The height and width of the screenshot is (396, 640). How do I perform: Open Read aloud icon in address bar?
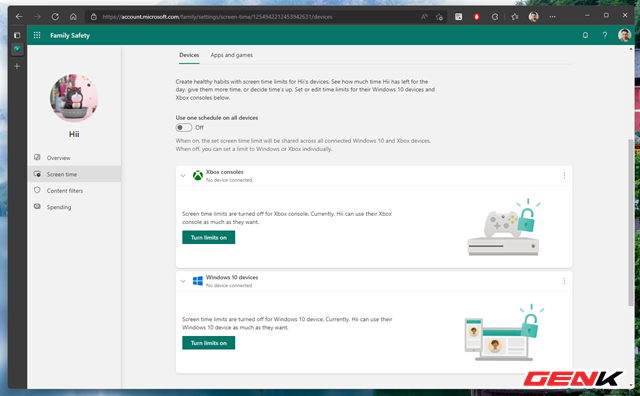click(424, 17)
